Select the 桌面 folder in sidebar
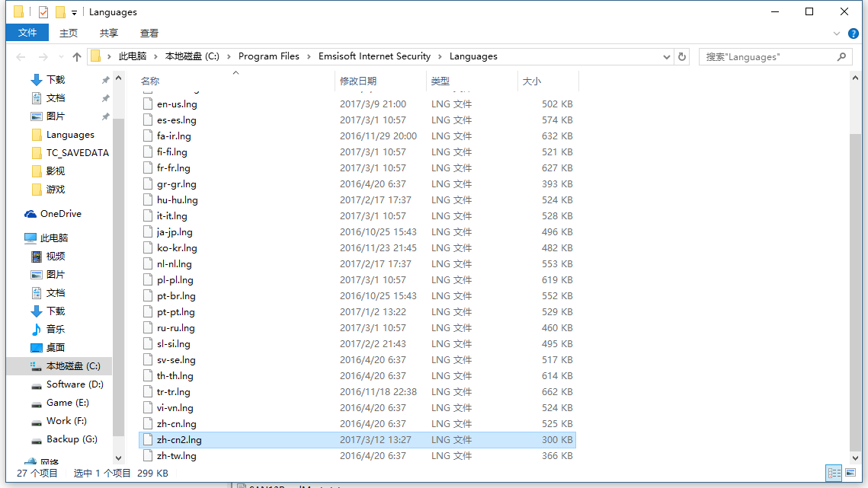868x488 pixels. coord(56,347)
